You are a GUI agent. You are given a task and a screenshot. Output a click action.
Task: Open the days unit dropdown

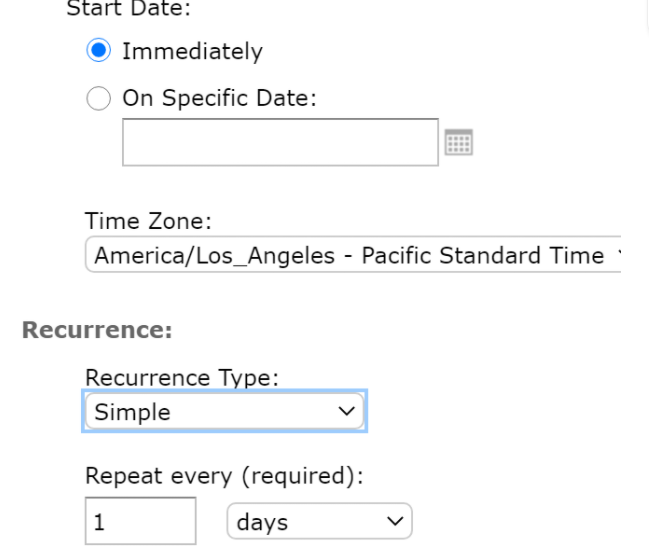click(x=320, y=521)
